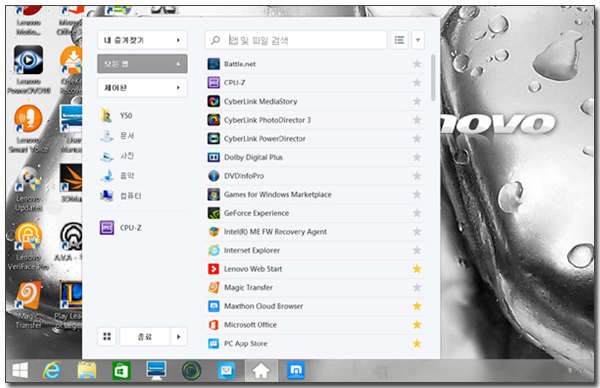Image resolution: width=600 pixels, height=388 pixels.
Task: Open the 문서 documents folder
Action: 117,136
